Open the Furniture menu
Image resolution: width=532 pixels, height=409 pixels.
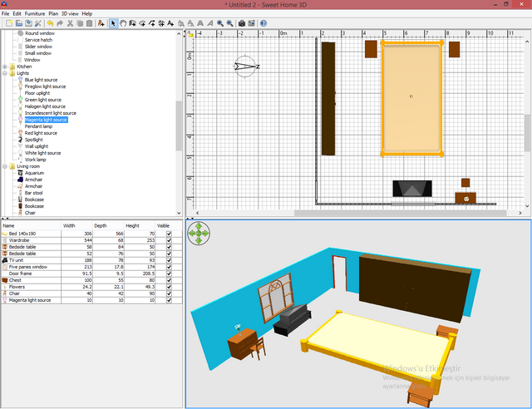35,13
